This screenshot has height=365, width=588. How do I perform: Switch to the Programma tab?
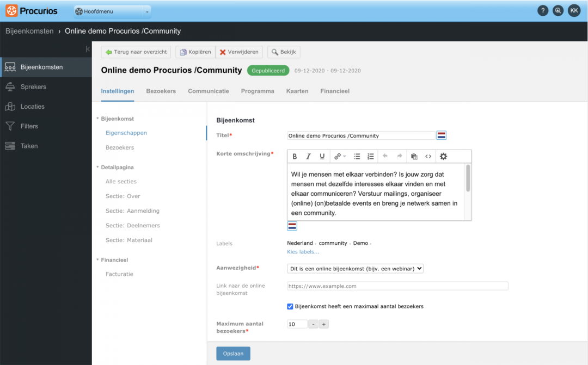[x=258, y=91]
